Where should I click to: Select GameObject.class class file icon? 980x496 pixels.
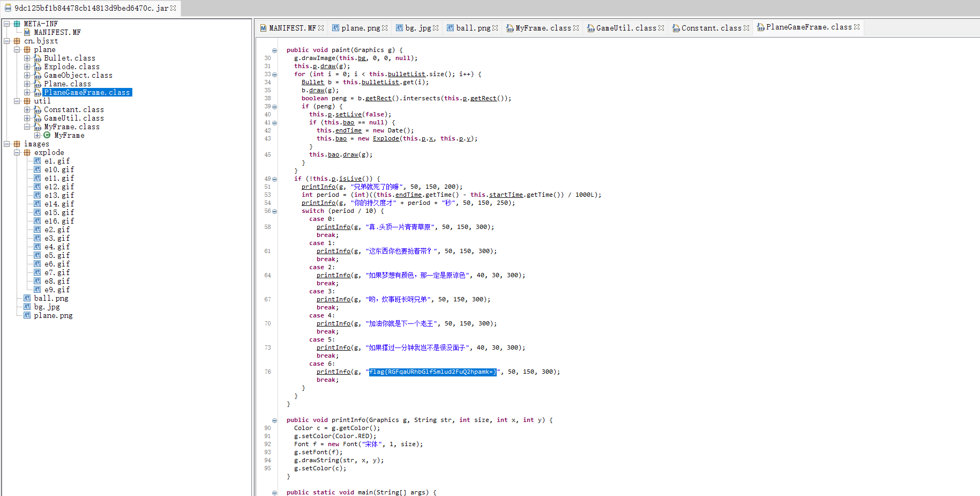coord(38,75)
